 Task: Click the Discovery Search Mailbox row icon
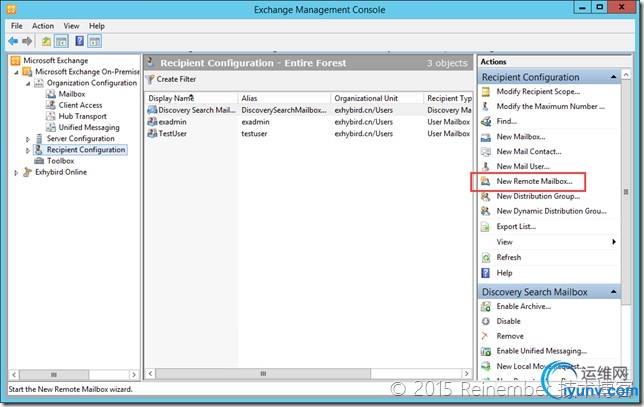(x=152, y=110)
